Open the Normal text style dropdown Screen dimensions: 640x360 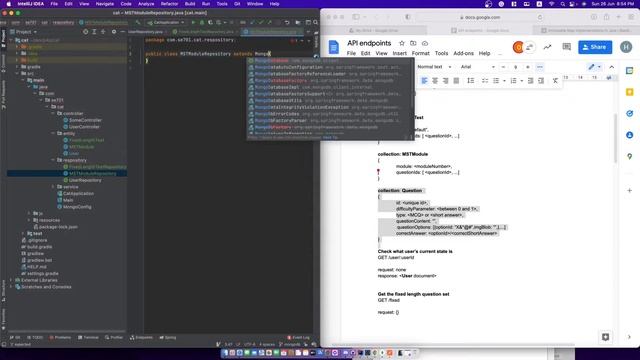[434, 67]
